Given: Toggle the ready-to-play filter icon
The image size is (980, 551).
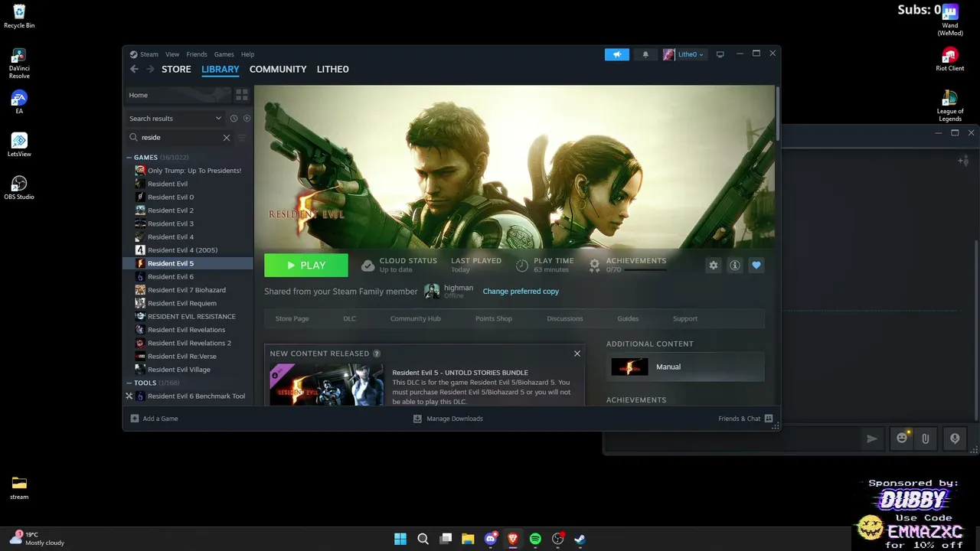Looking at the screenshot, I should click(247, 119).
